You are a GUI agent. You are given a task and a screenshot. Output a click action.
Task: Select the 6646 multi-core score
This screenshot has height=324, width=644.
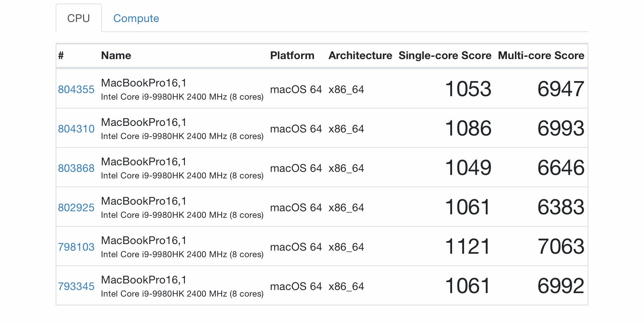561,168
